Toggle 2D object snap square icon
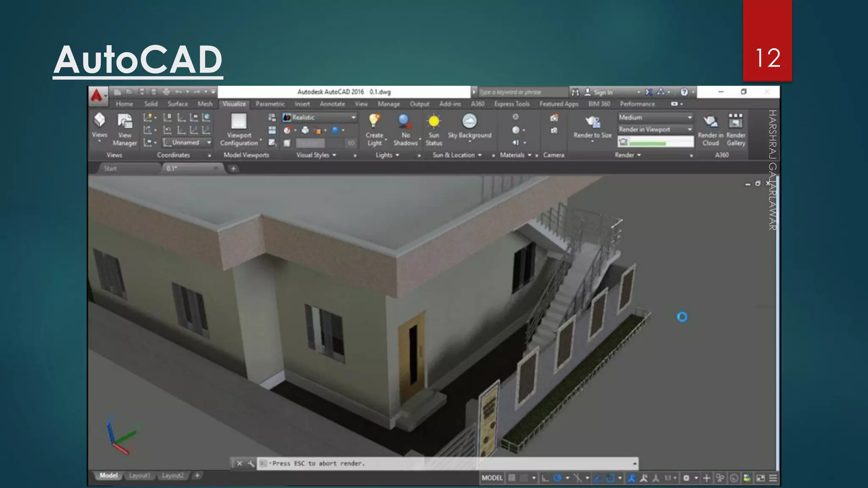 (610, 478)
